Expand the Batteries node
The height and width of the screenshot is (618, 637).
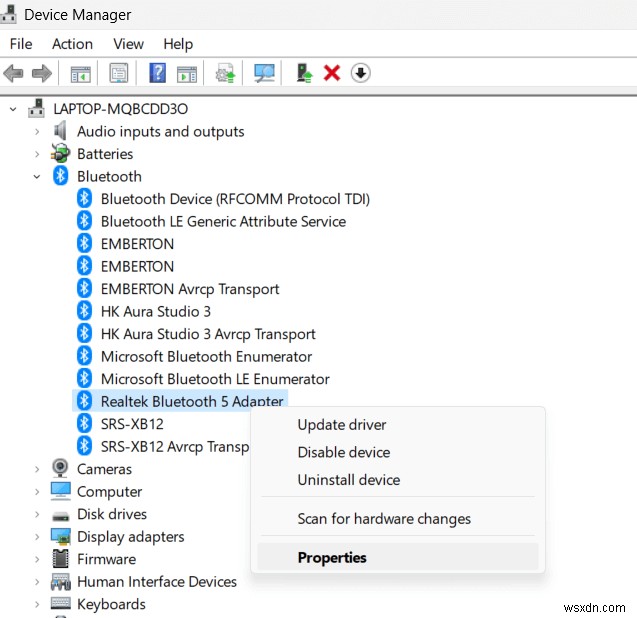click(x=37, y=154)
